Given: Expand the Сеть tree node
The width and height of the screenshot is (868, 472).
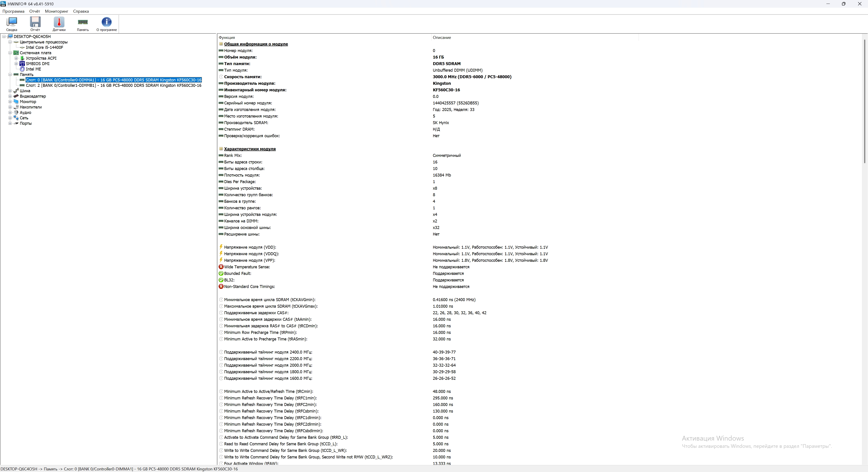Looking at the screenshot, I should (x=10, y=118).
